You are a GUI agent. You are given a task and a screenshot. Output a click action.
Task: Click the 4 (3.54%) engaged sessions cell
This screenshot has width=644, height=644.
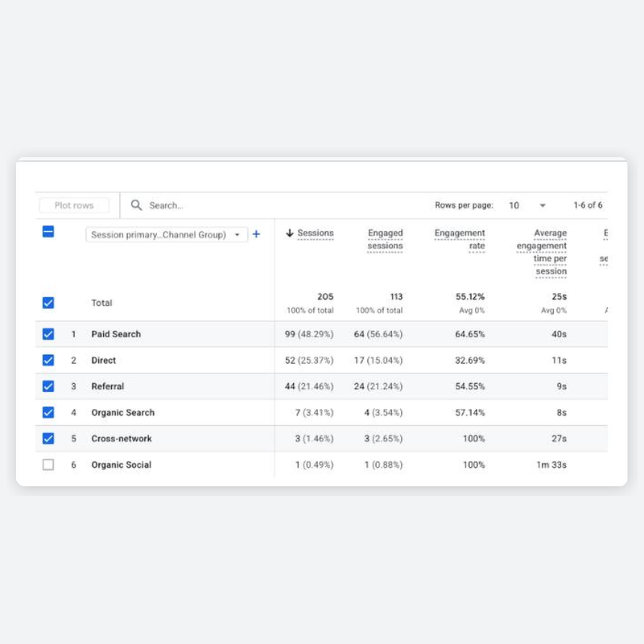point(383,412)
